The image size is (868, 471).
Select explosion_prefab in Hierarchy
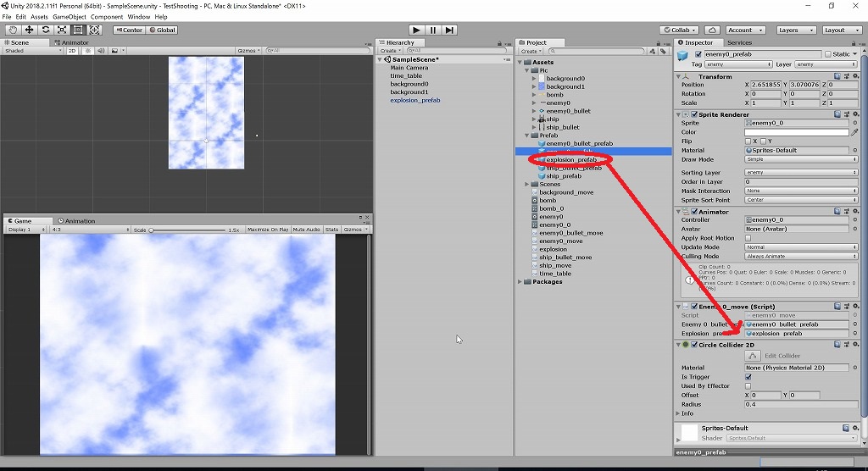point(415,100)
